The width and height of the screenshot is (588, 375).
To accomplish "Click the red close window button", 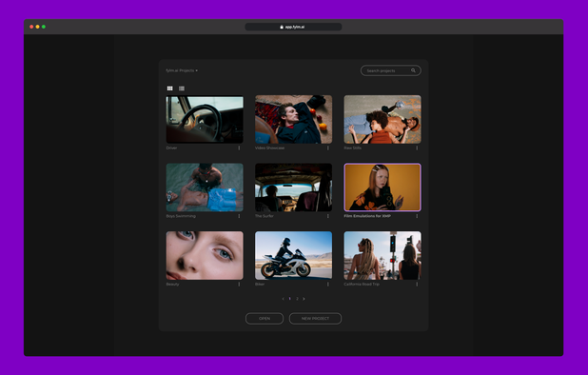I will pyautogui.click(x=31, y=27).
